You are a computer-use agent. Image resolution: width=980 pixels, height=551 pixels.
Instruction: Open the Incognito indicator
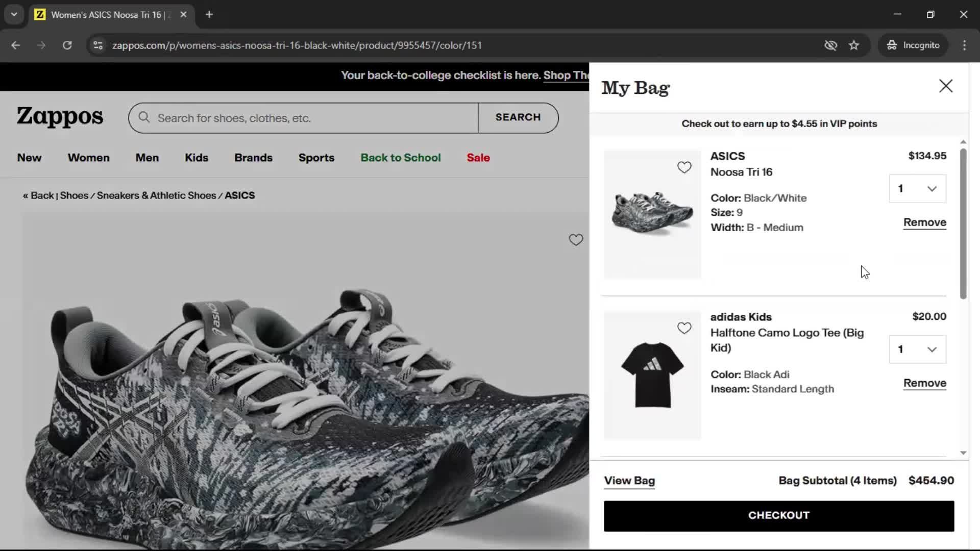pyautogui.click(x=913, y=45)
